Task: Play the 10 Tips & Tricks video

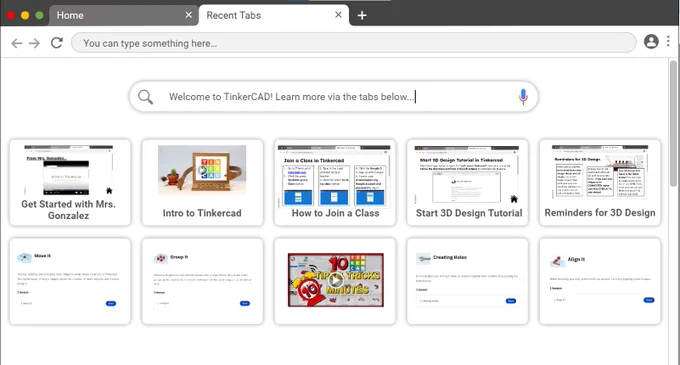Action: click(x=335, y=280)
